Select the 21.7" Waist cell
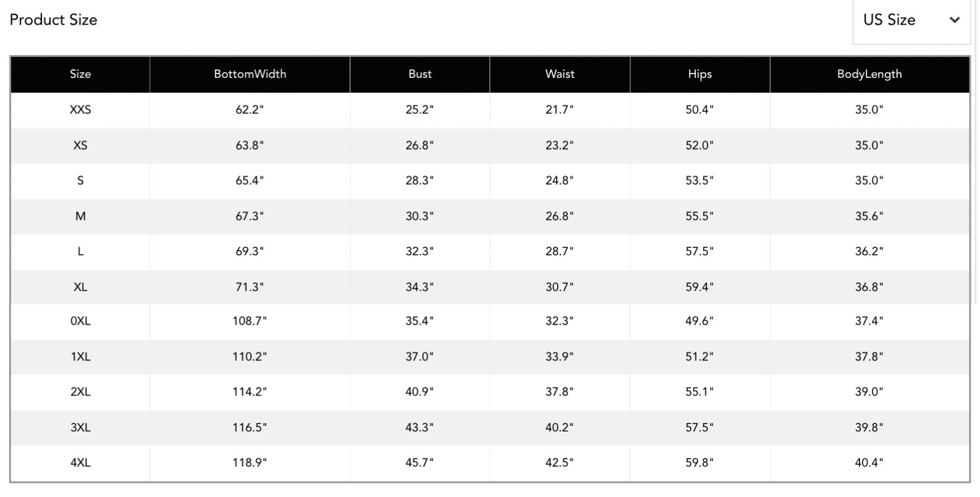Image resolution: width=980 pixels, height=497 pixels. (x=559, y=110)
